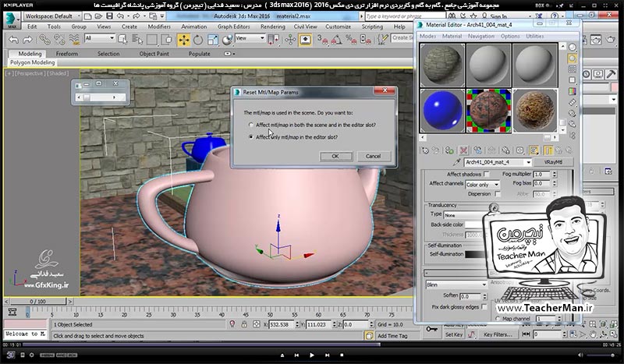Expand the ribbon options dropdown after Populate

229,54
